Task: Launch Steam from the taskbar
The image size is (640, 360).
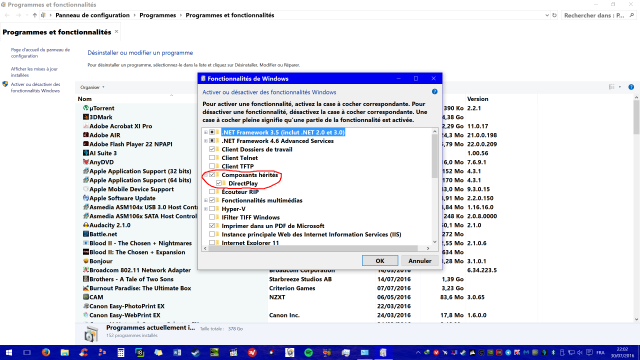Action: click(196, 352)
